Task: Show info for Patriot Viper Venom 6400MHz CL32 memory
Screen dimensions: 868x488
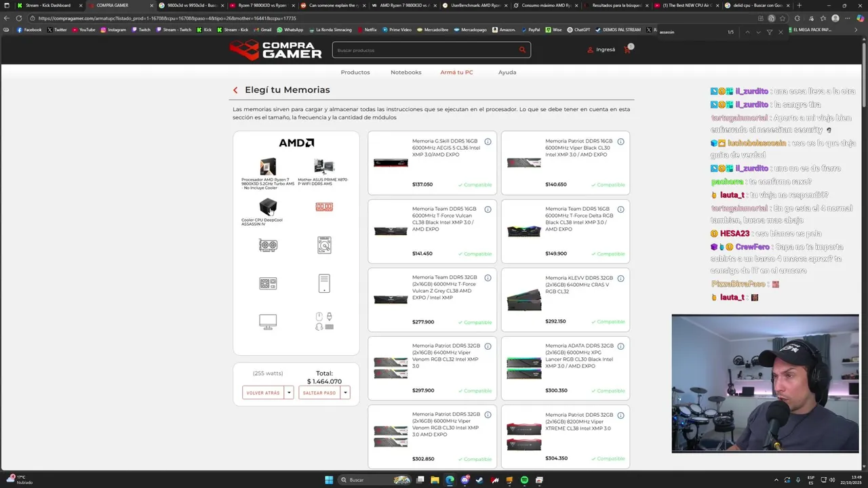Action: click(488, 346)
